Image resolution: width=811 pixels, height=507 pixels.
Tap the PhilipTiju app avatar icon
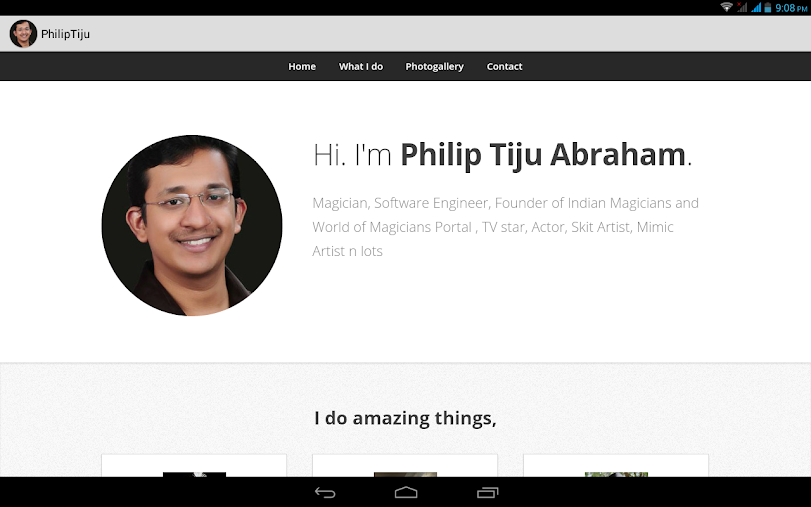point(23,34)
